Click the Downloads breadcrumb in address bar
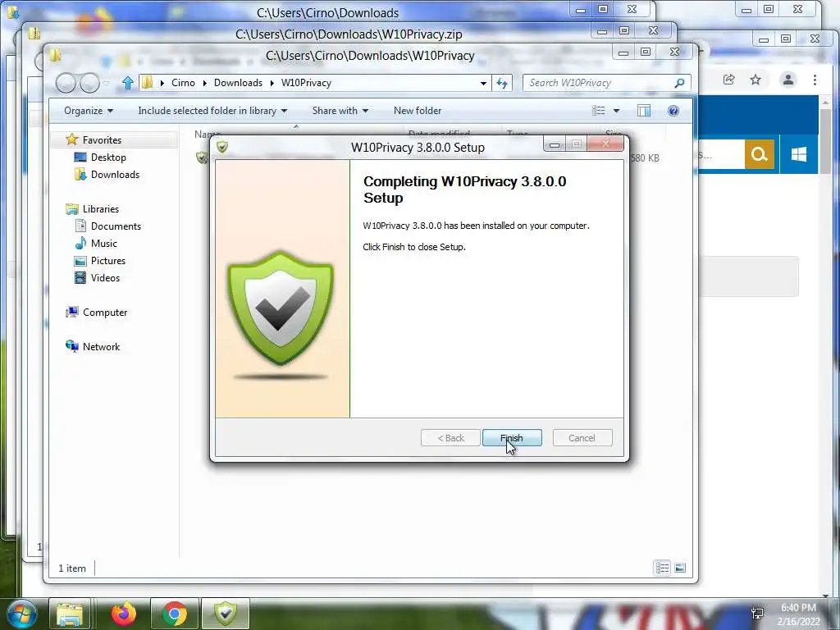840x630 pixels. [239, 83]
